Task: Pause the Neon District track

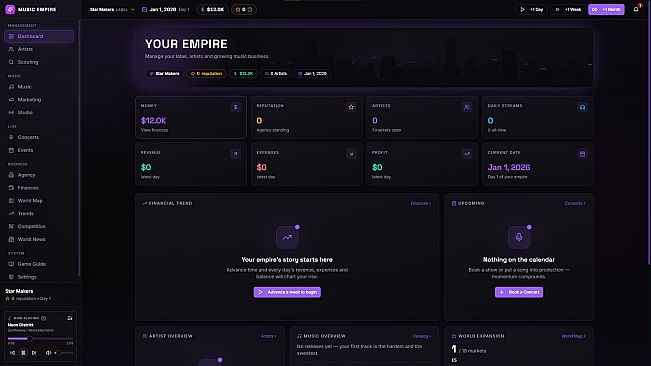Action: point(23,353)
